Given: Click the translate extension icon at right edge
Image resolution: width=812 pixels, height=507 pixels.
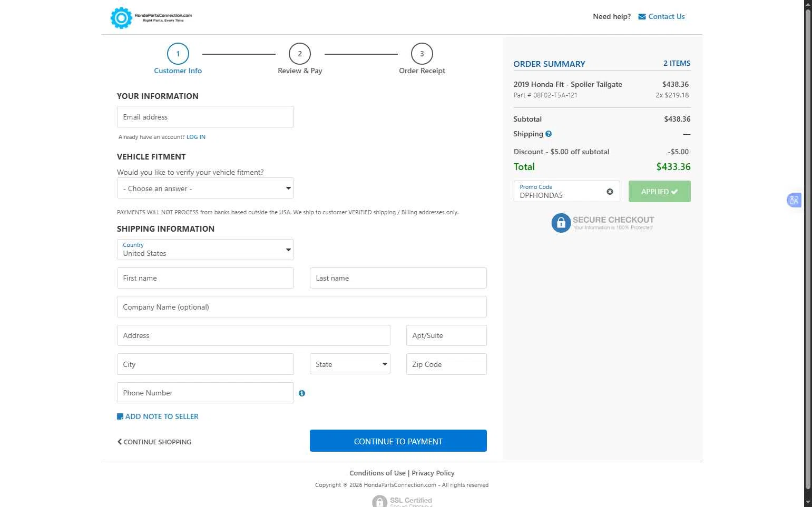Looking at the screenshot, I should (x=794, y=200).
